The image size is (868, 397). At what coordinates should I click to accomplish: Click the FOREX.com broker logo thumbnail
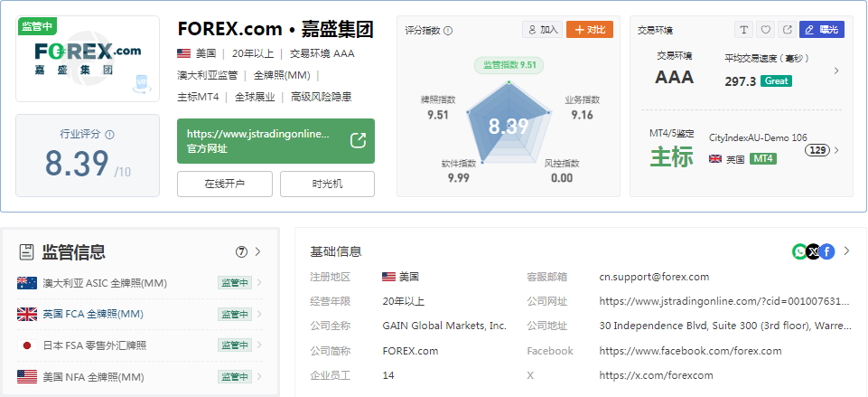tap(88, 59)
